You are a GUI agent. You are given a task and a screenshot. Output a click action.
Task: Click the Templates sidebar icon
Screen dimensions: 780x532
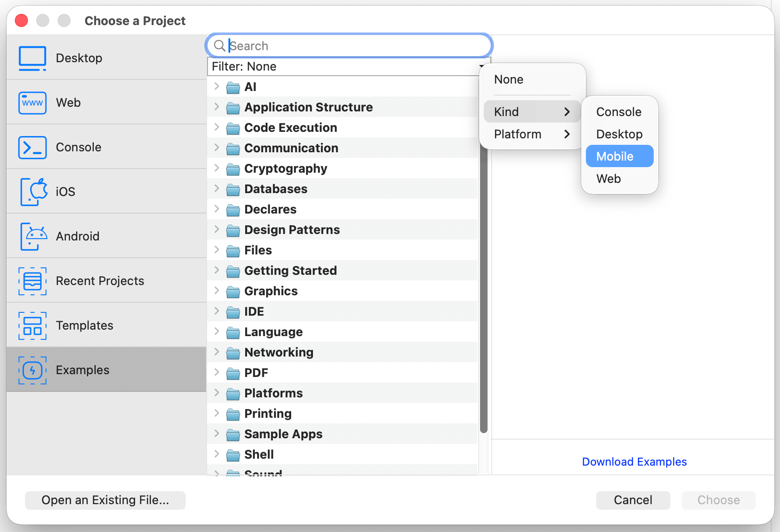coord(32,325)
